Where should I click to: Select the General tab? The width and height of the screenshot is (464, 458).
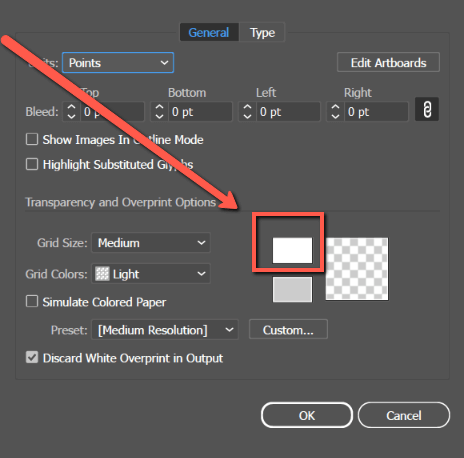pyautogui.click(x=209, y=32)
